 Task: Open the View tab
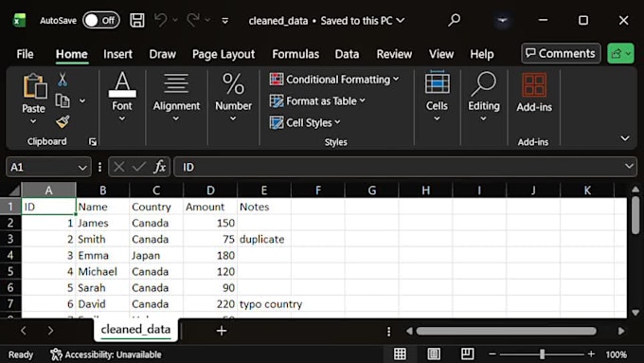[441, 54]
